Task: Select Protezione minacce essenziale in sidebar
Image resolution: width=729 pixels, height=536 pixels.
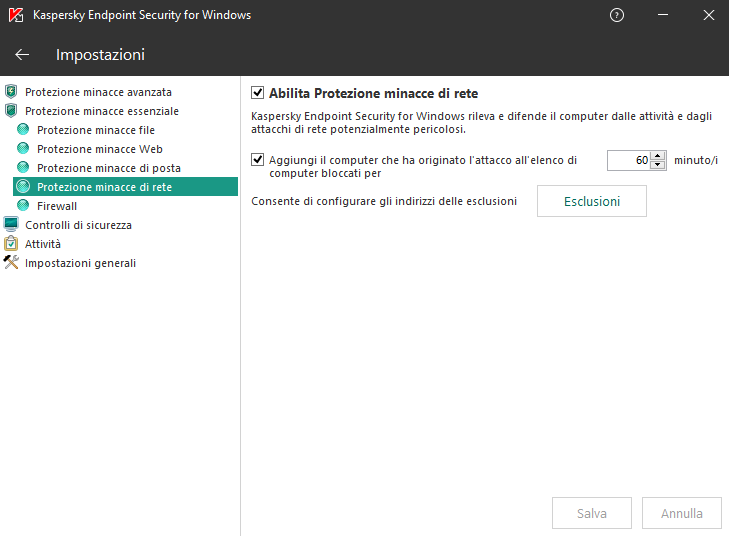Action: pos(102,111)
